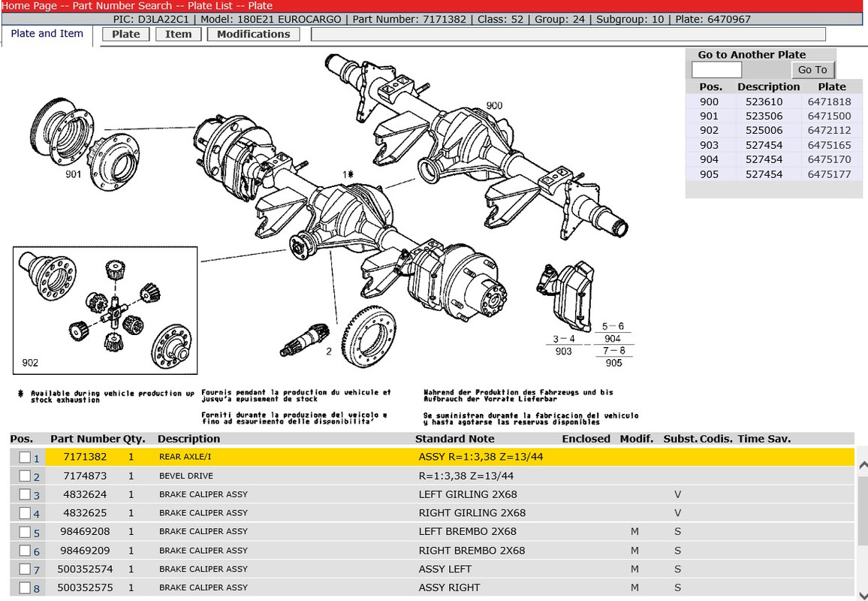868x601 pixels.
Task: Check the box for part 4832625
Action: (x=25, y=513)
